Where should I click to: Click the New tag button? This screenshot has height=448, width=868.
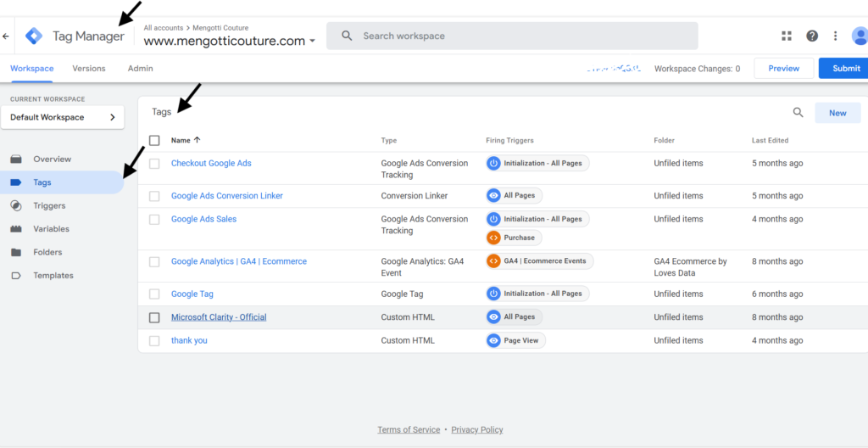(x=837, y=113)
